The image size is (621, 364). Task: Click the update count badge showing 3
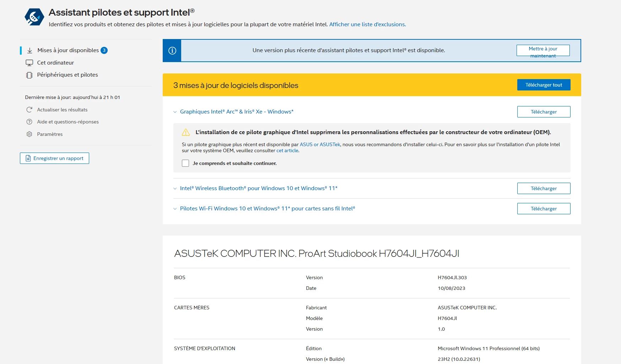pyautogui.click(x=104, y=50)
